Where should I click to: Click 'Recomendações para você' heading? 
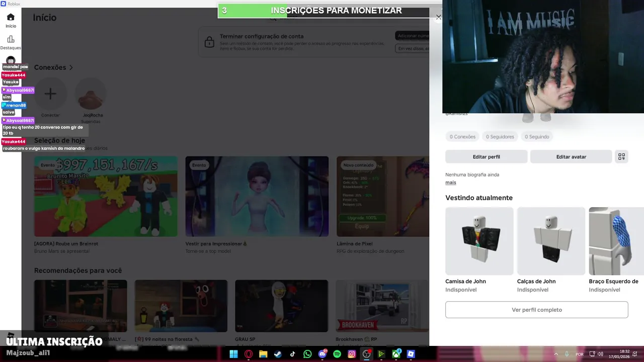tap(78, 270)
